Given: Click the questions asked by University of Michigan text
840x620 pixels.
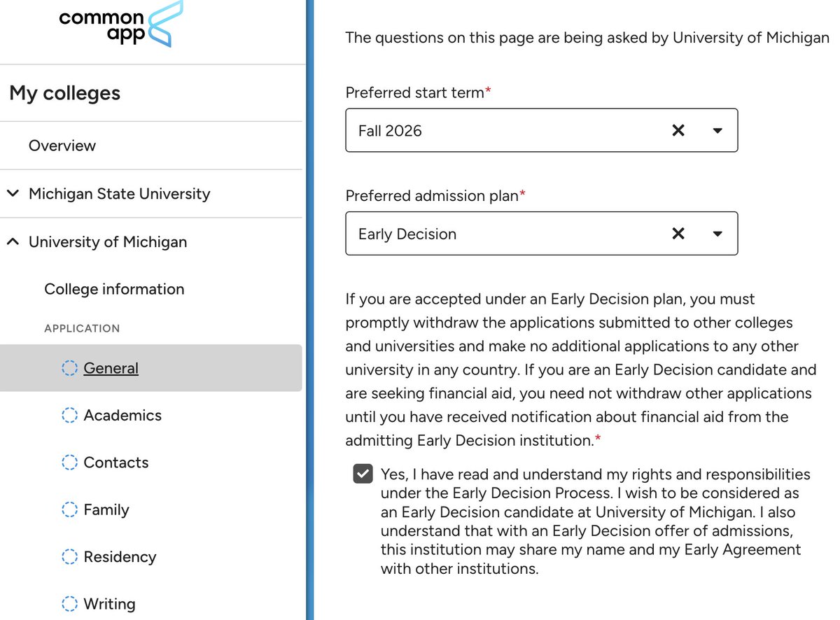Looking at the screenshot, I should (x=587, y=38).
